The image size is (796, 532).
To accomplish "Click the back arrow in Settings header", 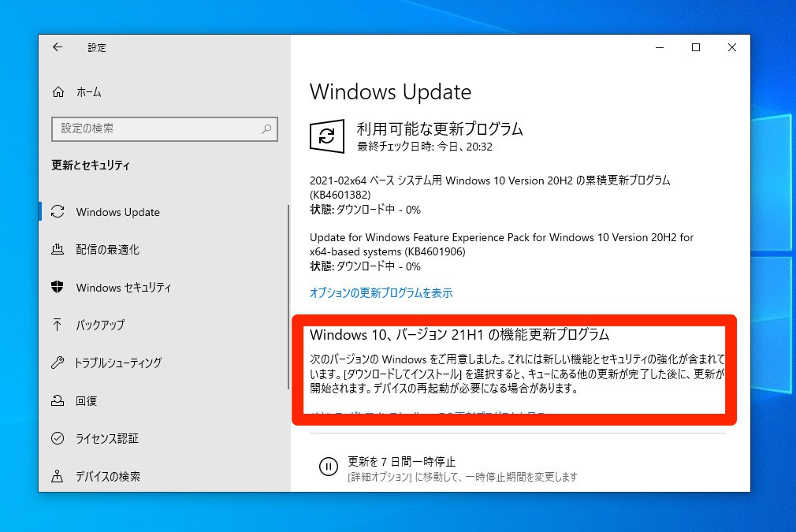I will click(58, 47).
